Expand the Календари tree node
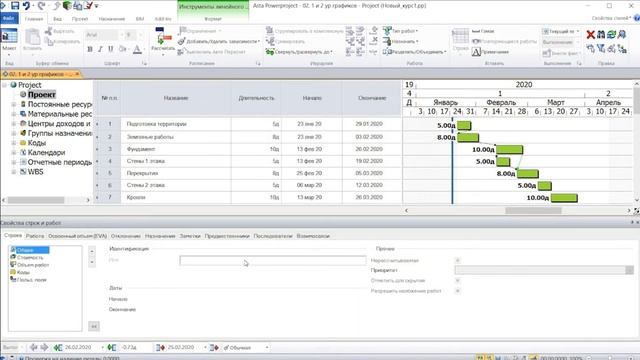 (x=13, y=153)
